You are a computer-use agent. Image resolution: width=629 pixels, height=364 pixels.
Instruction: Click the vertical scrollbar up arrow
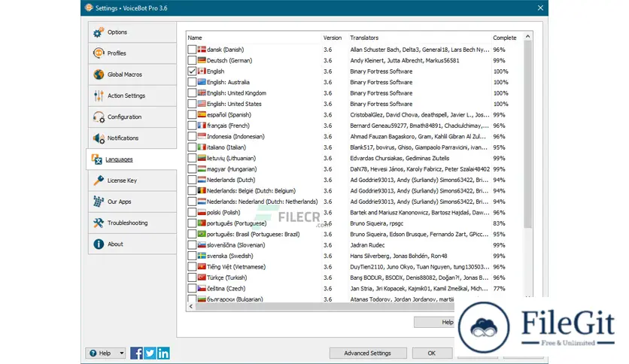[528, 37]
